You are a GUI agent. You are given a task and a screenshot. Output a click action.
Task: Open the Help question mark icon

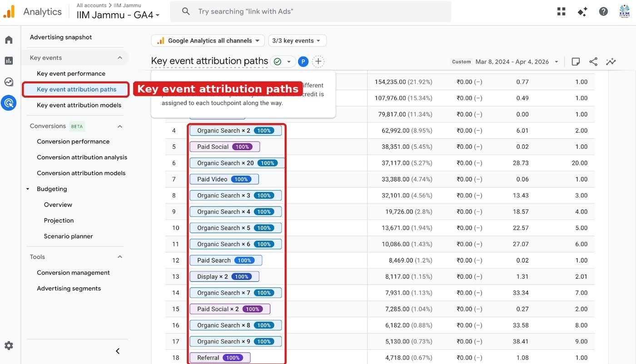click(603, 12)
